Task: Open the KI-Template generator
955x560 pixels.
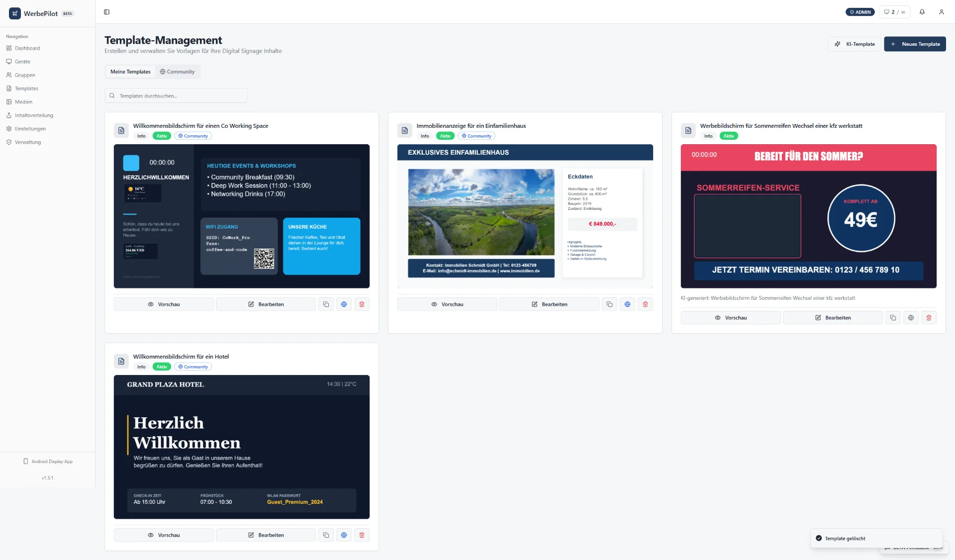Action: [855, 44]
